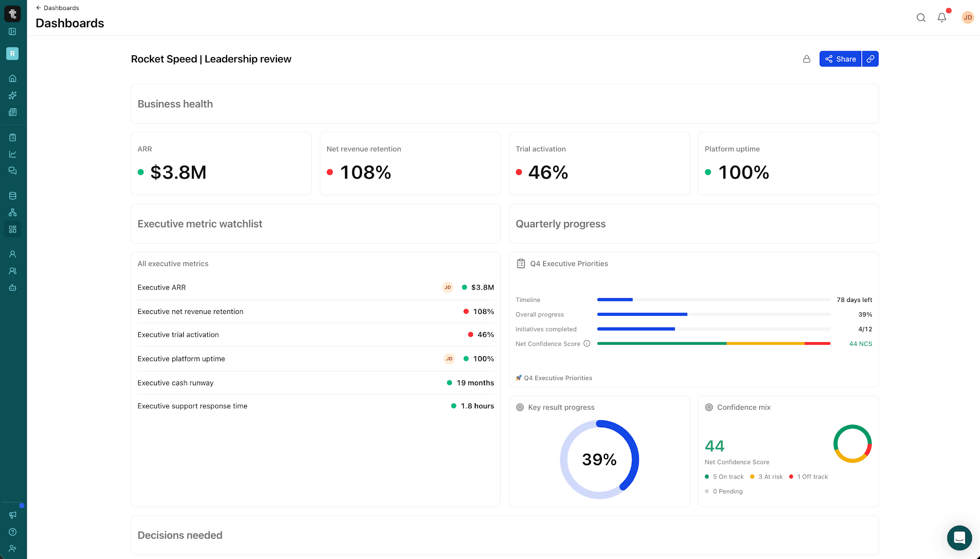980x559 pixels.
Task: Open help via the question mark icon
Action: click(12, 532)
